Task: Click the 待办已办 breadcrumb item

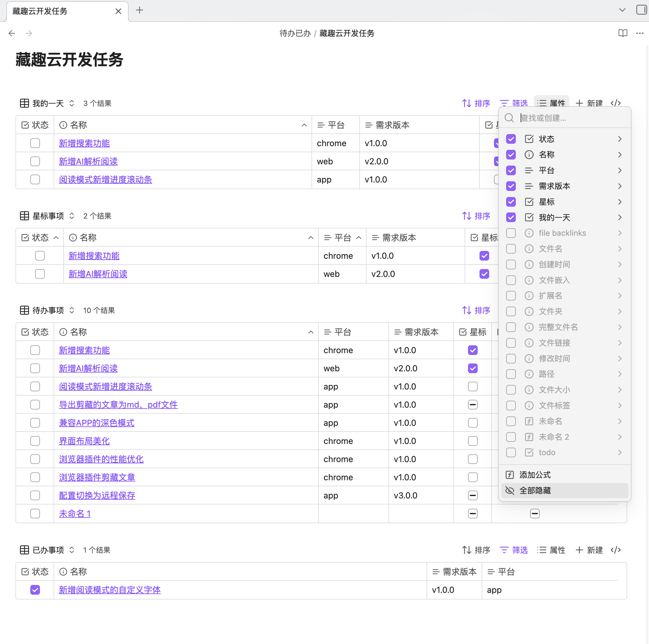Action: [295, 33]
